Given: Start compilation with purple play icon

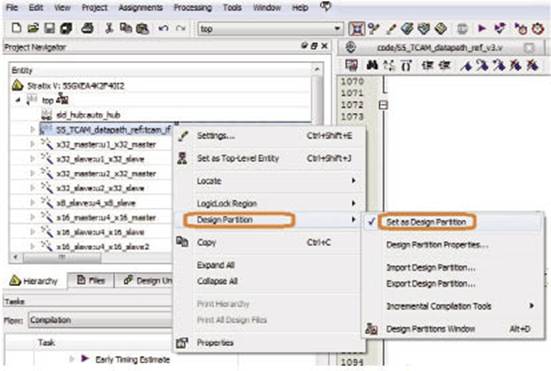Looking at the screenshot, I should [x=482, y=28].
